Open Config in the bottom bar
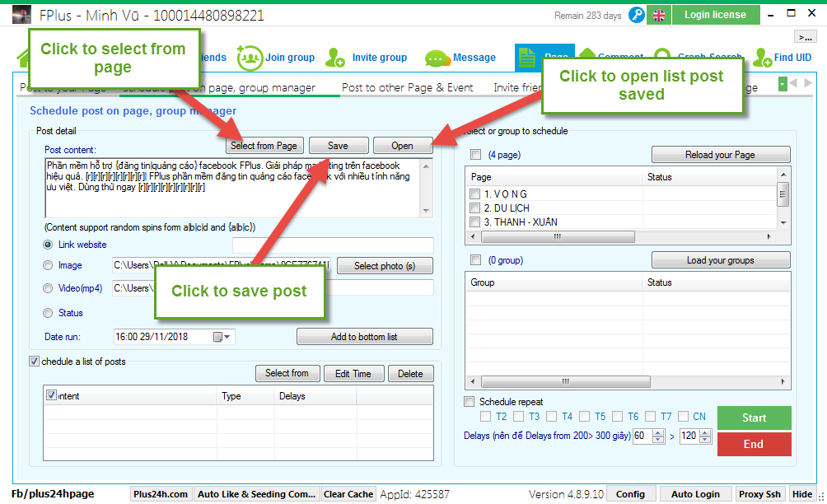Screen dimensions: 827x504 [x=631, y=494]
